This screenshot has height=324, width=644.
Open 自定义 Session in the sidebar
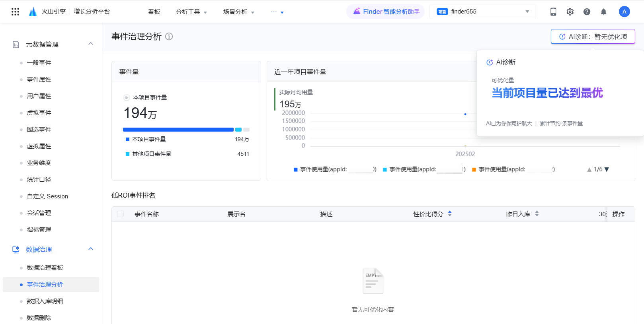click(x=47, y=196)
